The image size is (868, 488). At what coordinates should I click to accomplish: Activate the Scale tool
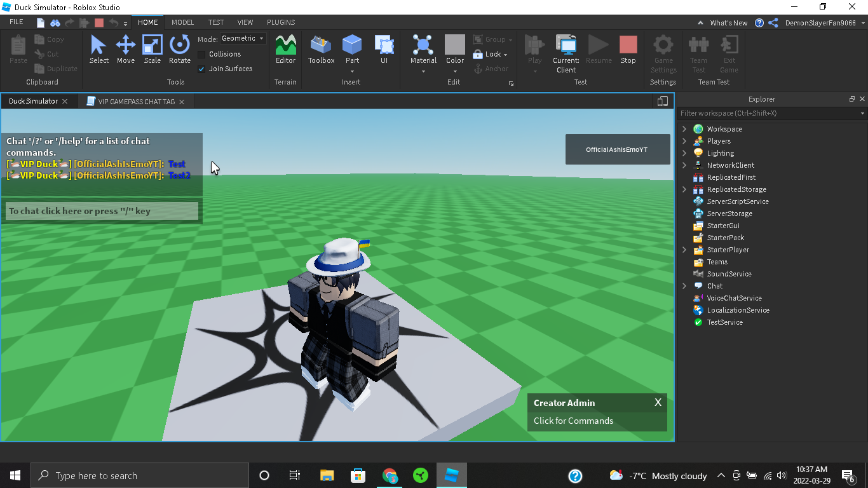coord(153,50)
